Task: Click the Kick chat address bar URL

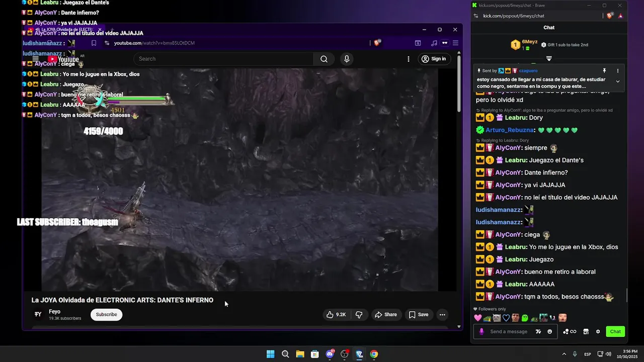Action: (x=514, y=16)
